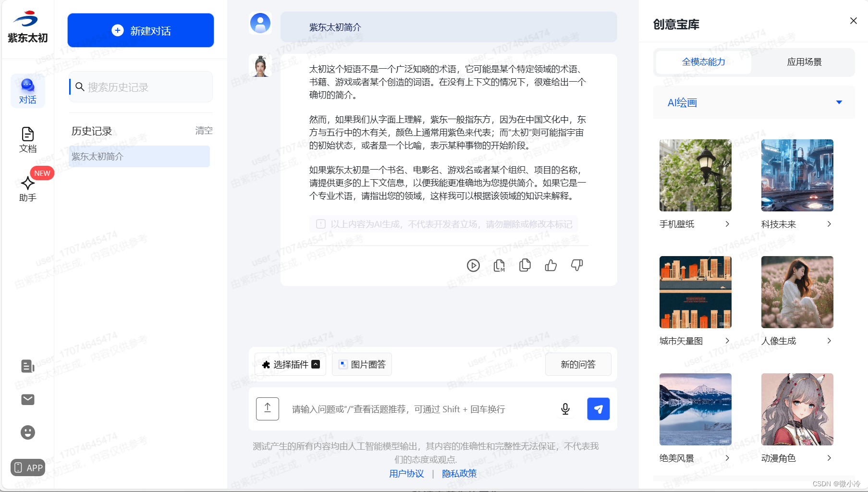Screen dimensions: 868x492
Task: Click the smiley face feedback icon
Action: coord(28,432)
